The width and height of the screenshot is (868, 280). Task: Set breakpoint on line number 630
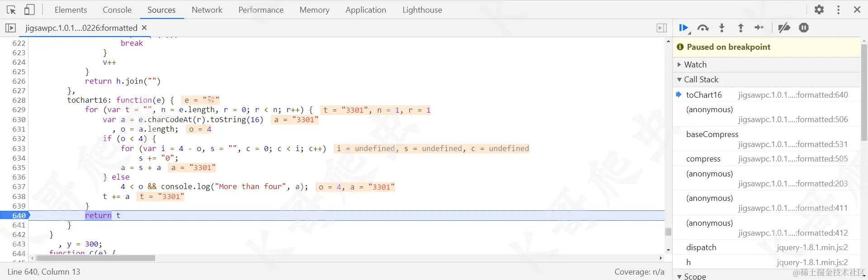[x=19, y=119]
